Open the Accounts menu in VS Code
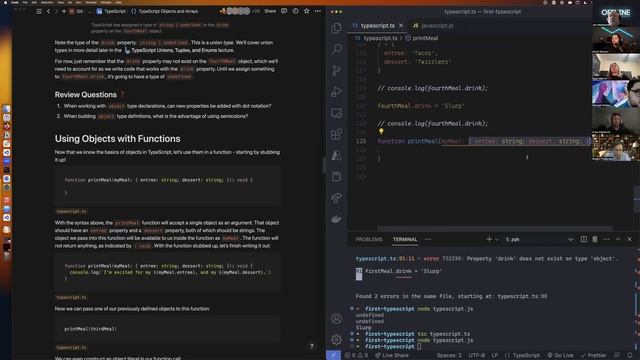Screen dimensions: 640x360 pos(336,318)
